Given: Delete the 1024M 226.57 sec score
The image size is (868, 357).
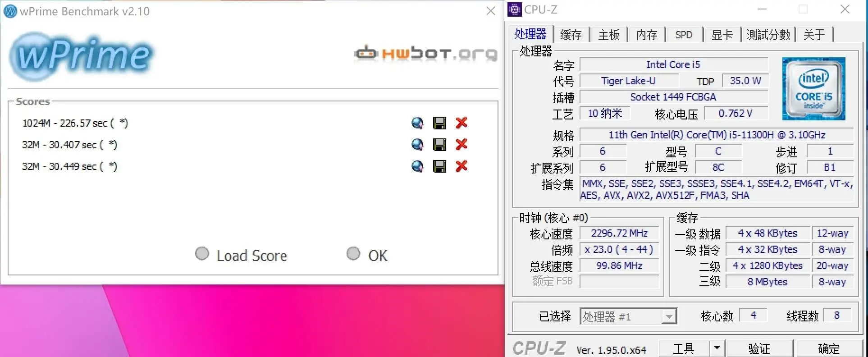Looking at the screenshot, I should click(x=461, y=123).
